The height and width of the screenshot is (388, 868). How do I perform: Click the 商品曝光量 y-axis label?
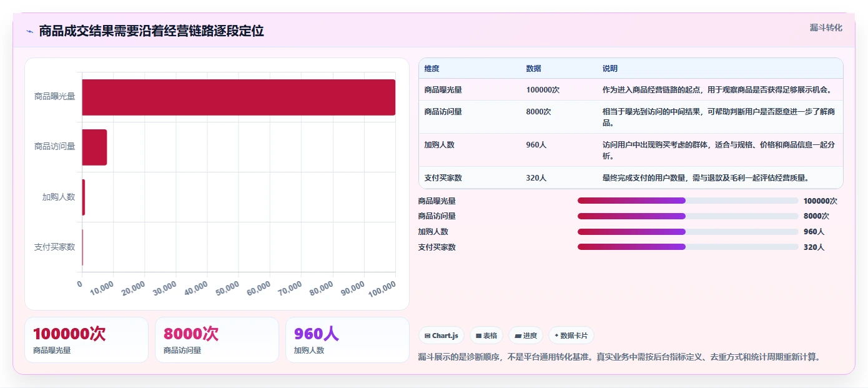(x=55, y=97)
